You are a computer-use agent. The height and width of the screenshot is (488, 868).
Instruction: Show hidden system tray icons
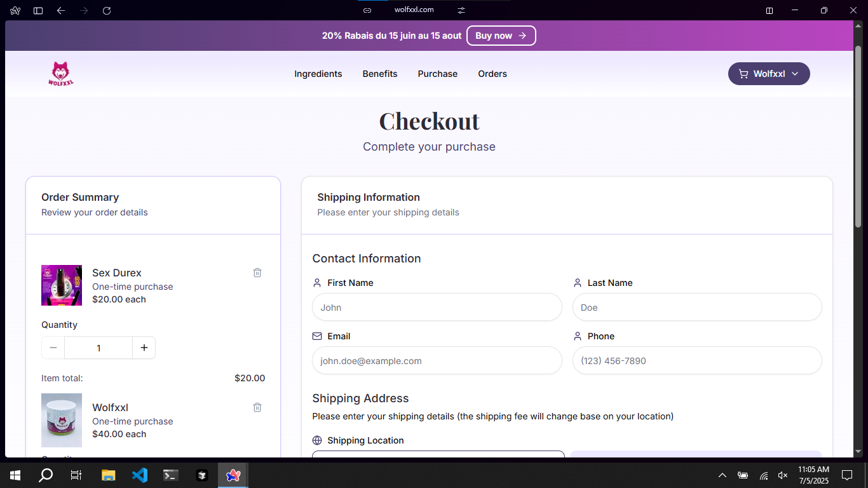[722, 475]
